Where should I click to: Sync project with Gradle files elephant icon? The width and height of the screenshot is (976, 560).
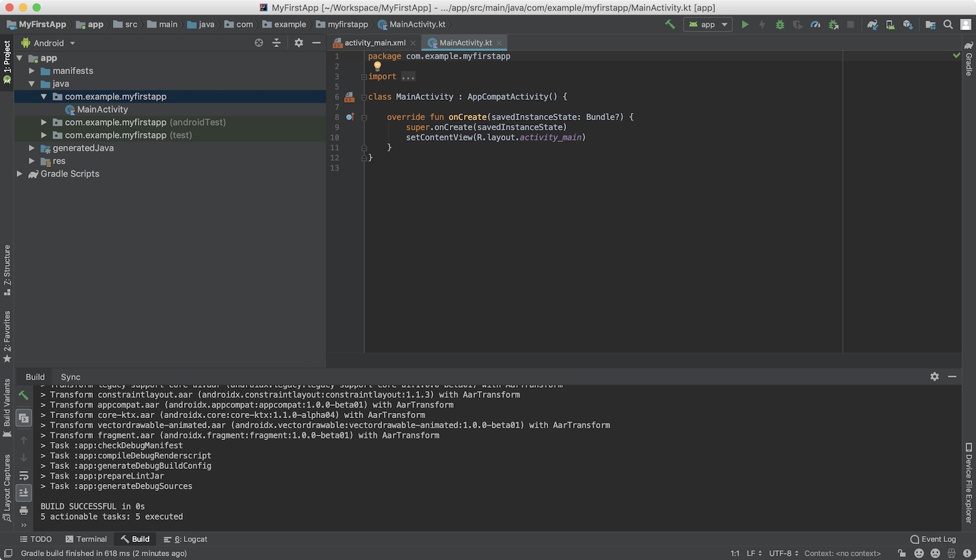(873, 25)
